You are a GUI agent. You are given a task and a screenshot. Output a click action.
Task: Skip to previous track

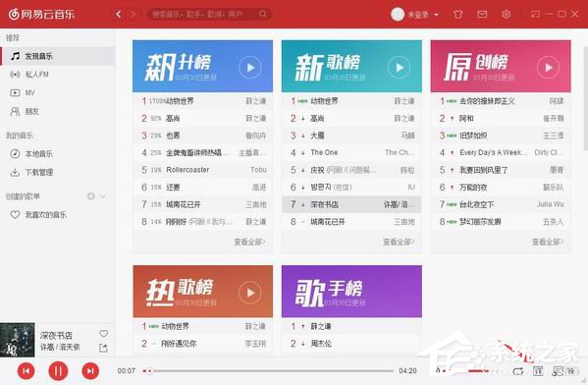tap(27, 371)
